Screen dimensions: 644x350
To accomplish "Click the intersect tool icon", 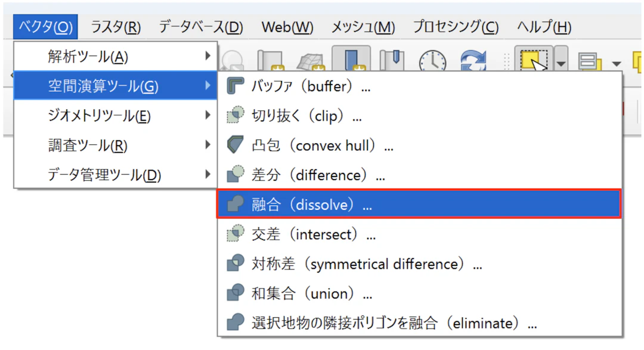I will 236,234.
